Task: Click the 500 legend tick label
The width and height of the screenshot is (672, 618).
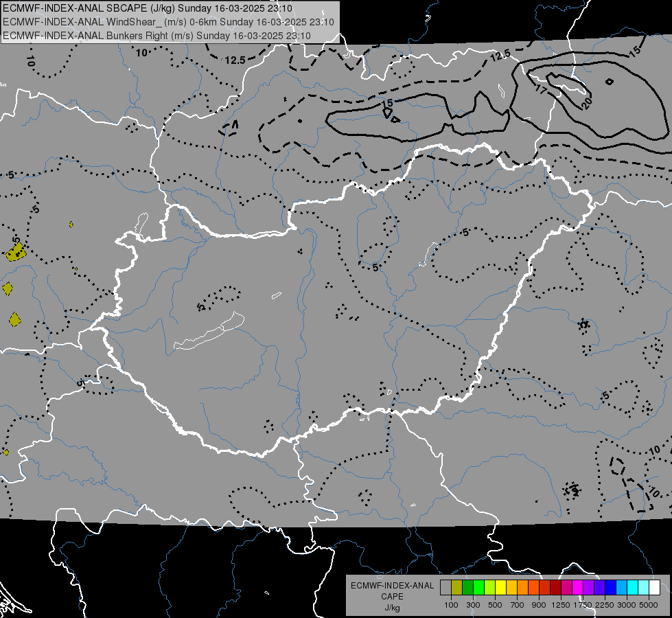Action: point(495,605)
